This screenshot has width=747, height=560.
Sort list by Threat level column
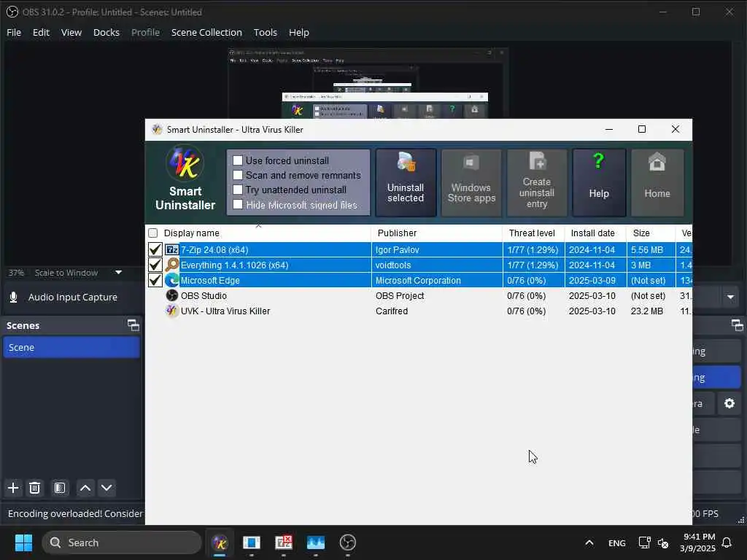click(533, 233)
